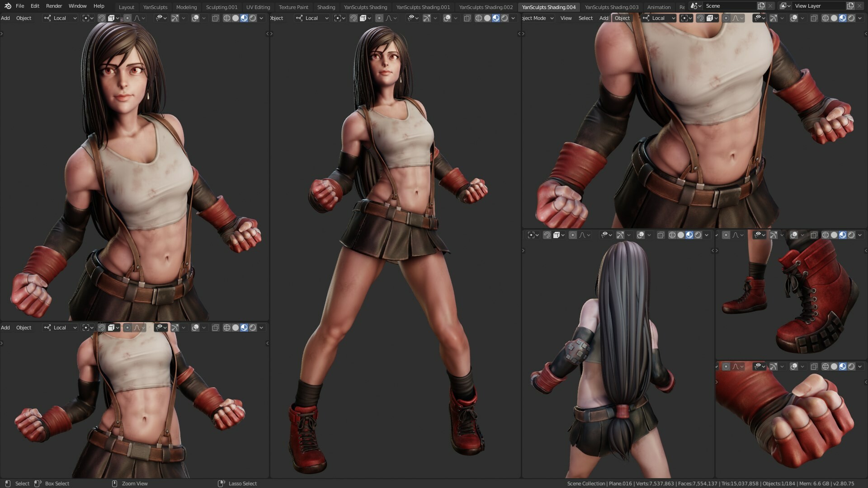Screen dimensions: 868x488
Task: Switch to the Modeling workspace tab
Action: coord(186,7)
